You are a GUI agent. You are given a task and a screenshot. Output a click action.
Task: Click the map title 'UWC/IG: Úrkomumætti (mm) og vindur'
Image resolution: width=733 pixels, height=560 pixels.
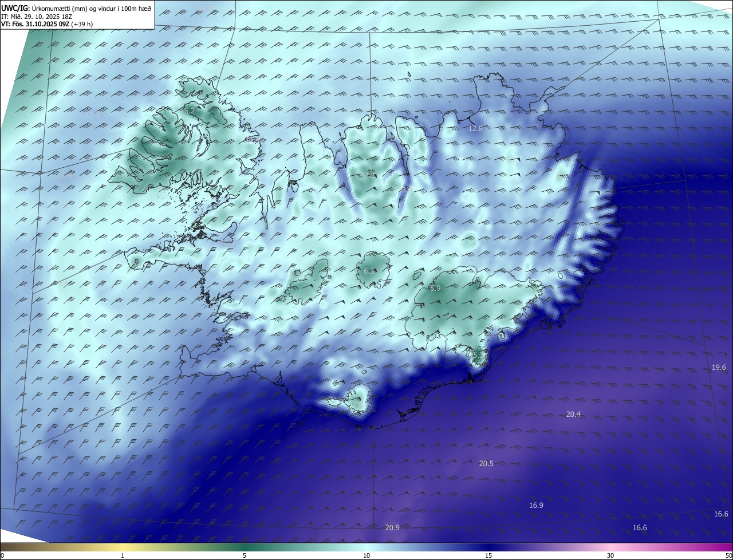[x=77, y=8]
